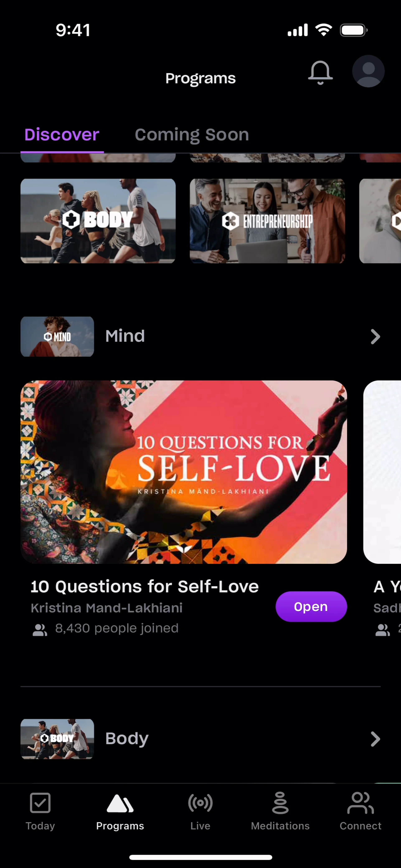401x868 pixels.
Task: Open the Connect people icon
Action: (x=360, y=803)
